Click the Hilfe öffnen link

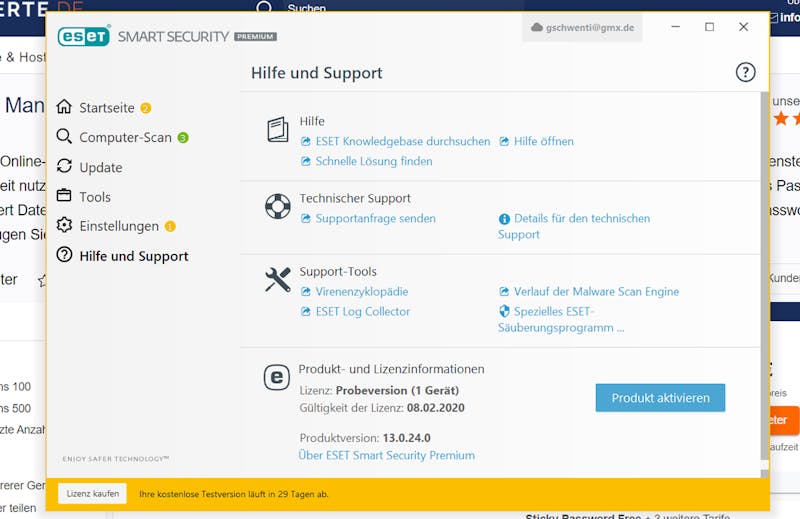point(544,141)
